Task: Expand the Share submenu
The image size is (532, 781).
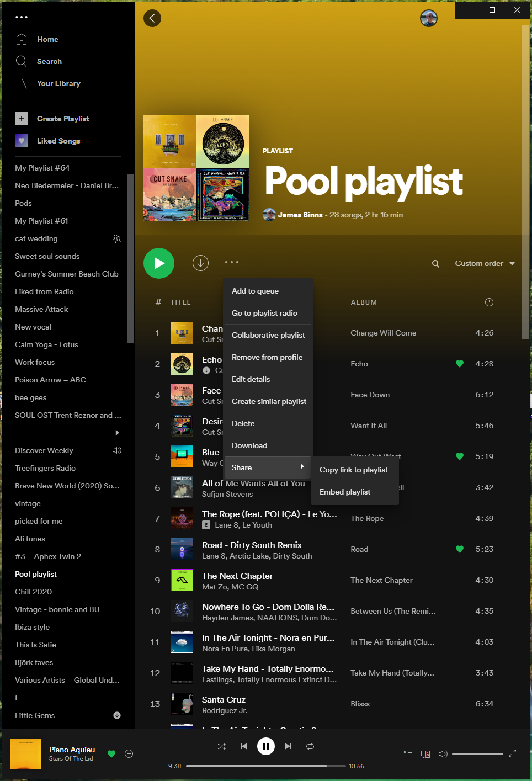Action: click(x=268, y=467)
